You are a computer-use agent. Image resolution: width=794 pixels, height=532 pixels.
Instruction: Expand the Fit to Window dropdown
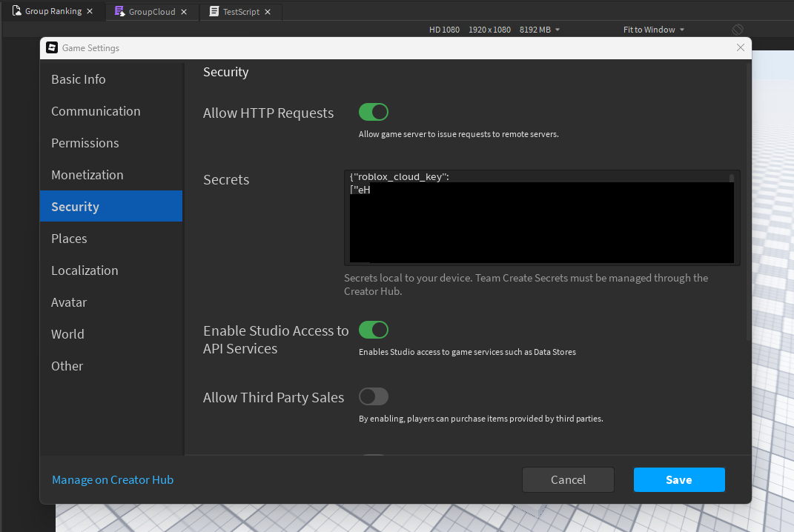click(x=654, y=30)
